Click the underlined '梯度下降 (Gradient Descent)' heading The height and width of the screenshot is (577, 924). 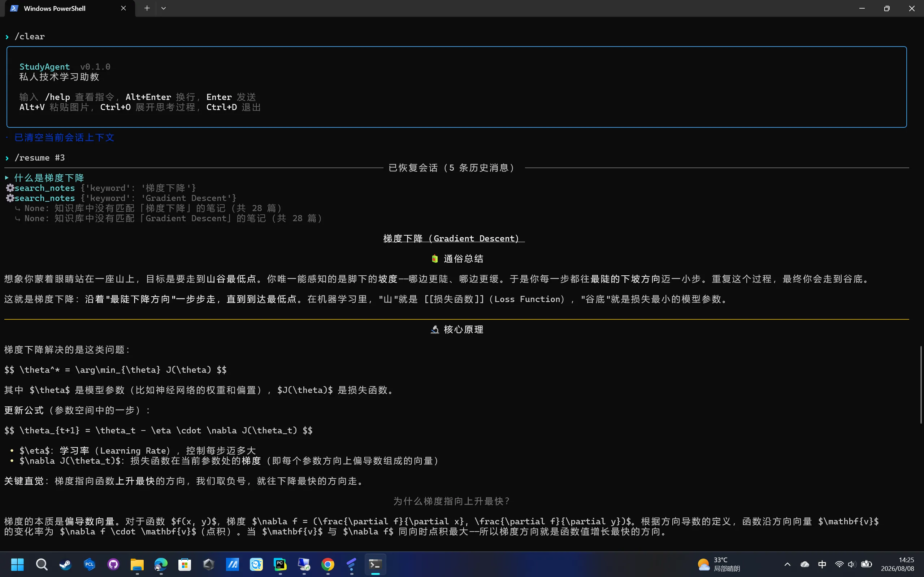[x=454, y=239]
